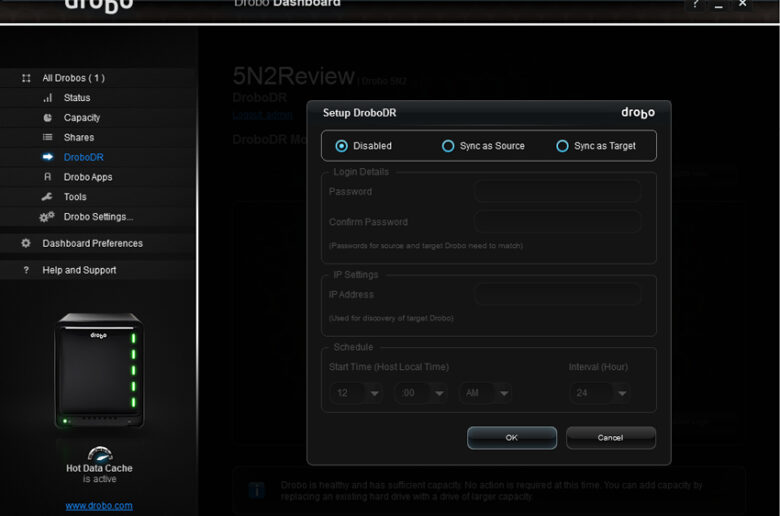Click the Confirm Password input field

click(557, 222)
